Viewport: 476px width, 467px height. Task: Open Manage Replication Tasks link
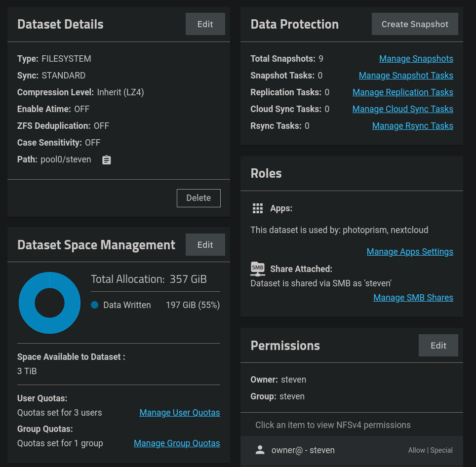[x=402, y=92]
